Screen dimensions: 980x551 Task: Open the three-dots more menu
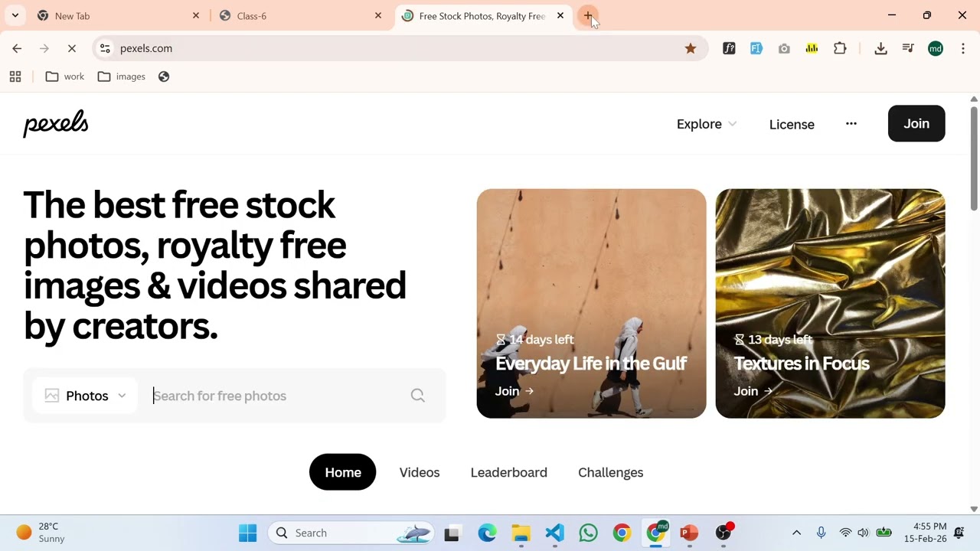(851, 123)
